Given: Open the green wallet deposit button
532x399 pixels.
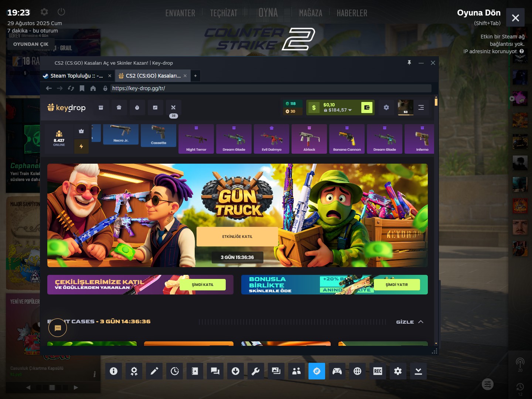Looking at the screenshot, I should coord(367,108).
